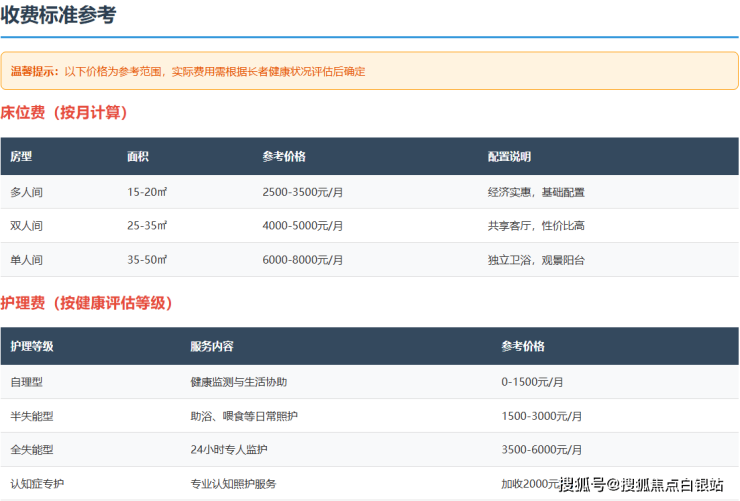Viewport: 740px width, 501px height.
Task: Click the 搜狐号@搜狐焦点白银站 watermark
Action: point(641,485)
